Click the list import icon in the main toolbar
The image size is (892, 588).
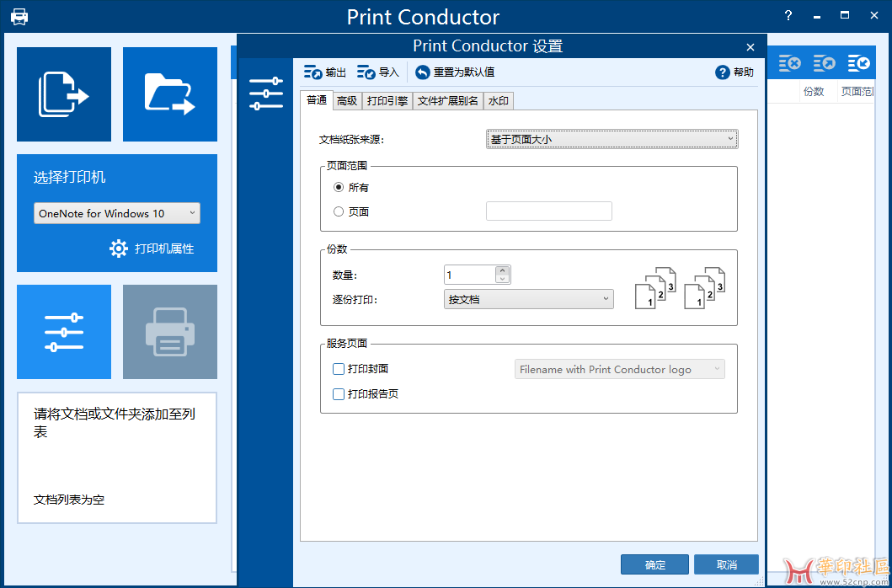click(x=859, y=63)
